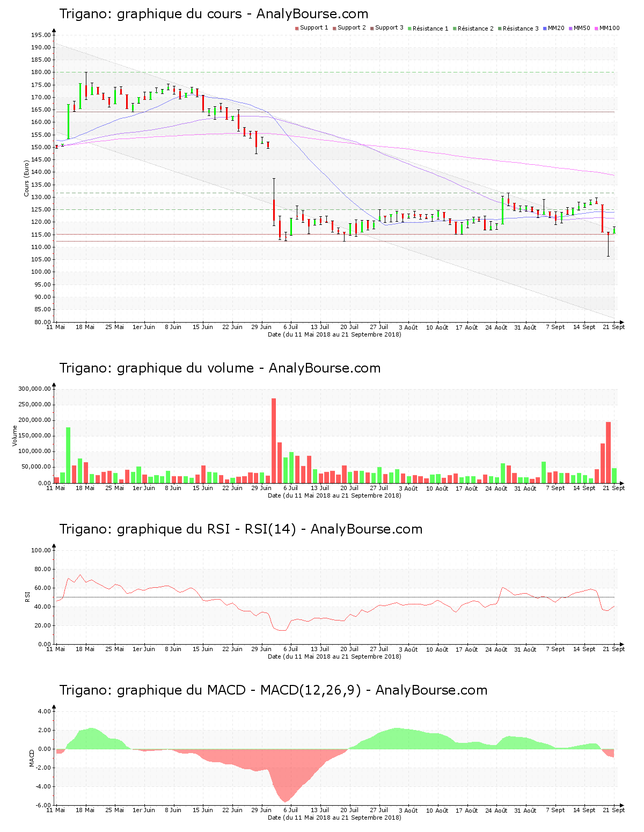Click the tall red volume bar near 21 Sept
644x832 pixels.
pos(608,452)
